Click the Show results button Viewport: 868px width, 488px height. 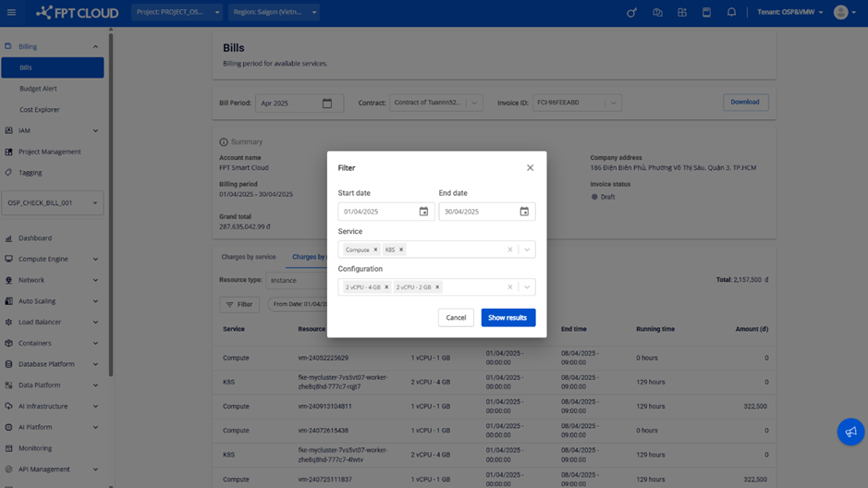[507, 318]
